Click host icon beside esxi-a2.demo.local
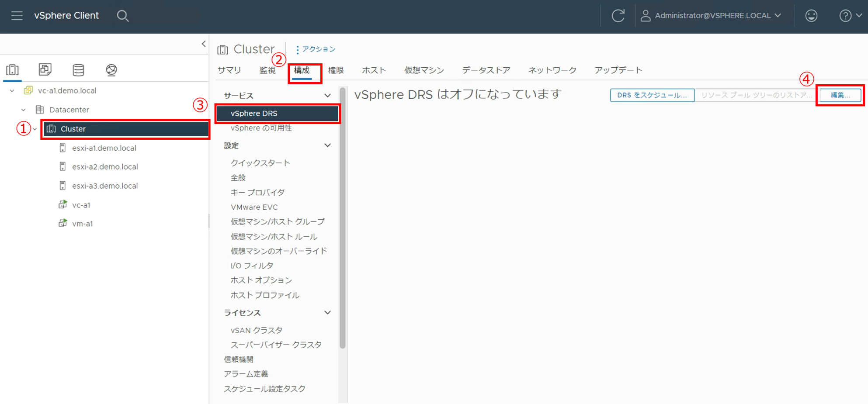Viewport: 868px width, 404px height. coord(62,166)
